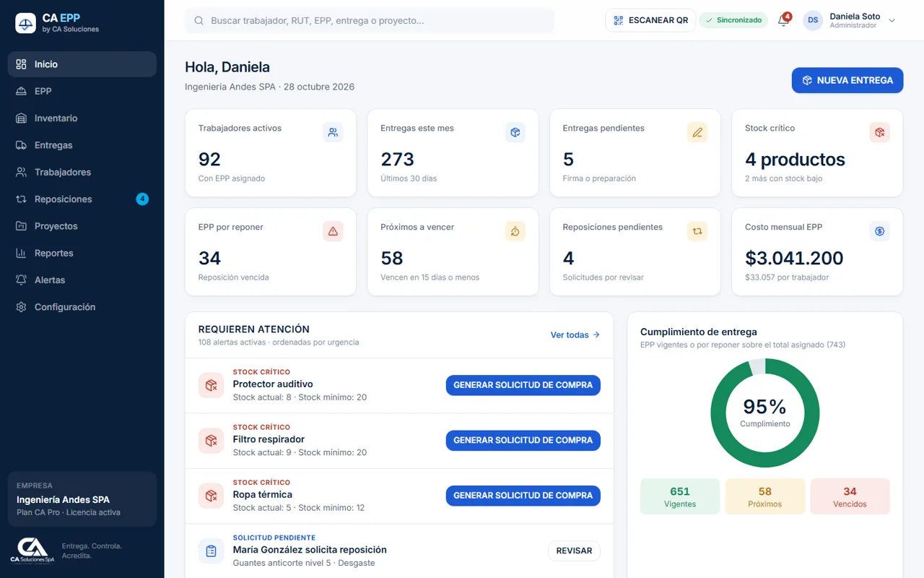The image size is (924, 578).
Task: Click the Ropa térmica stock icon
Action: point(211,496)
